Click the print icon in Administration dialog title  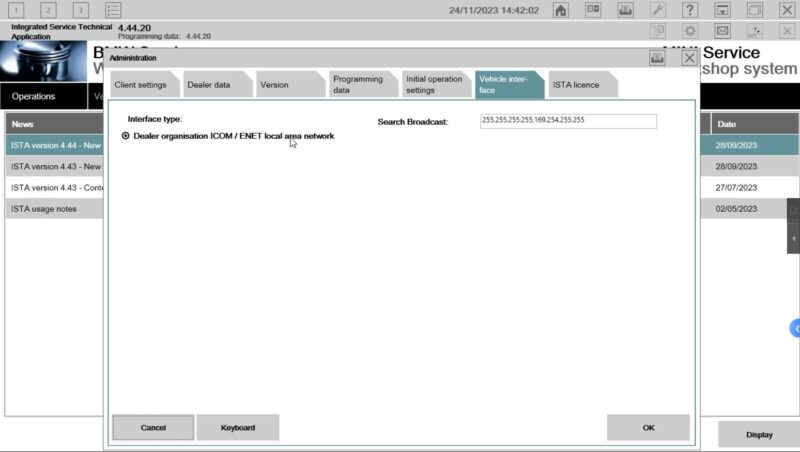click(x=657, y=58)
